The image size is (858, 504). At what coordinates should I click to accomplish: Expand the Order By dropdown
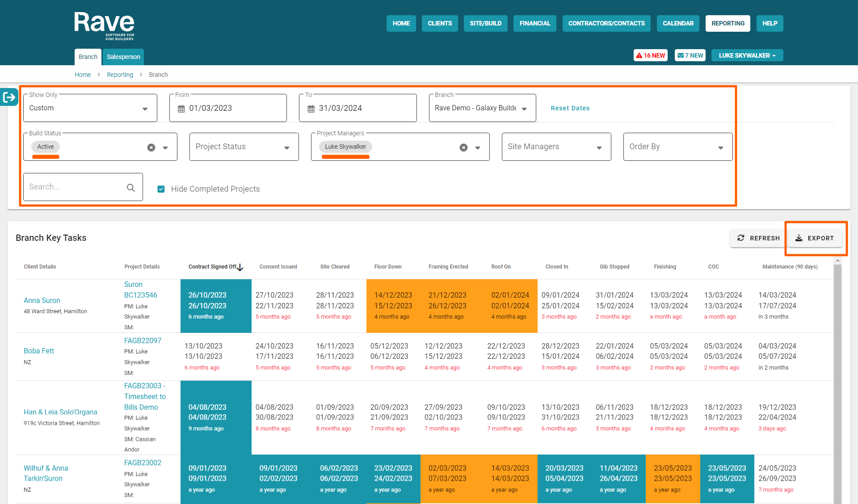click(720, 147)
